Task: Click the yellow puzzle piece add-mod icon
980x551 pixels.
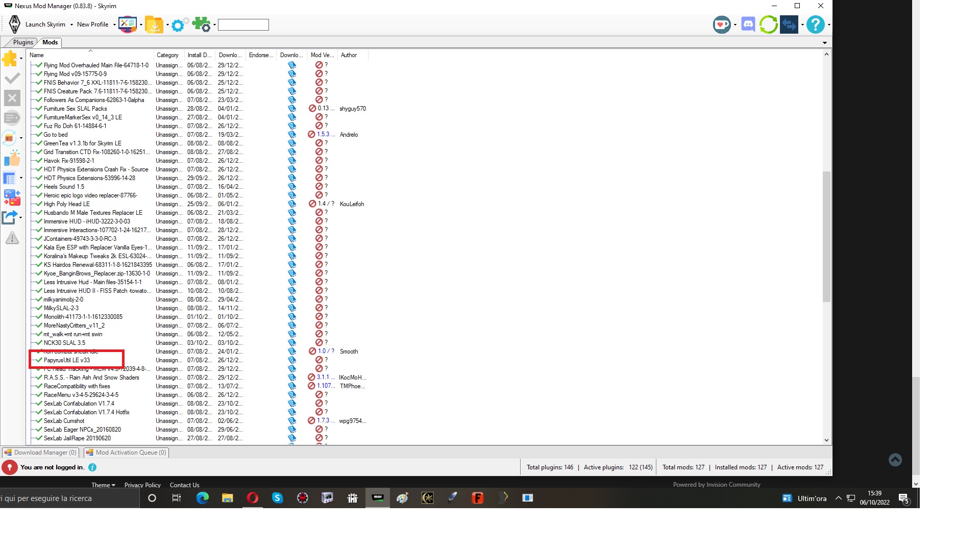Action: pos(10,59)
